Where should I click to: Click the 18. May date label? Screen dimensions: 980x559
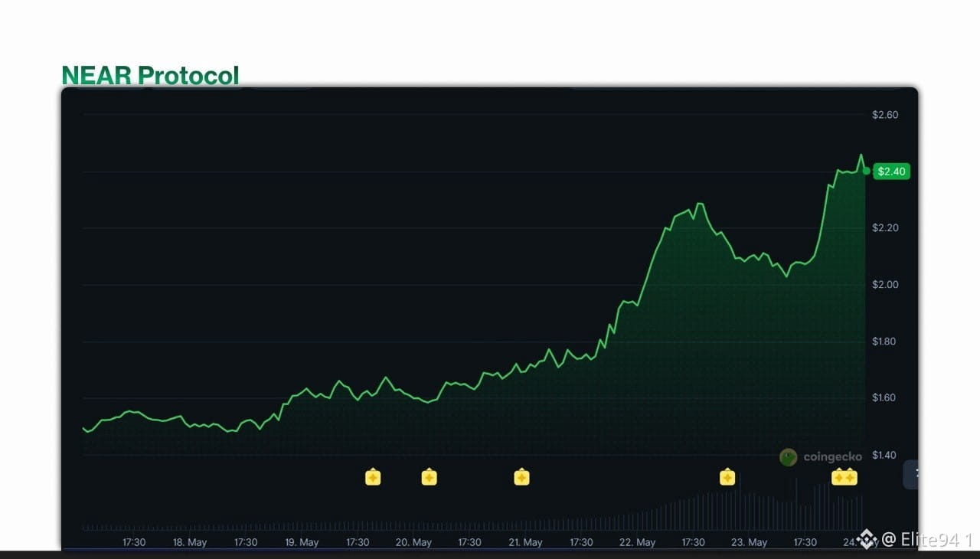tap(190, 542)
